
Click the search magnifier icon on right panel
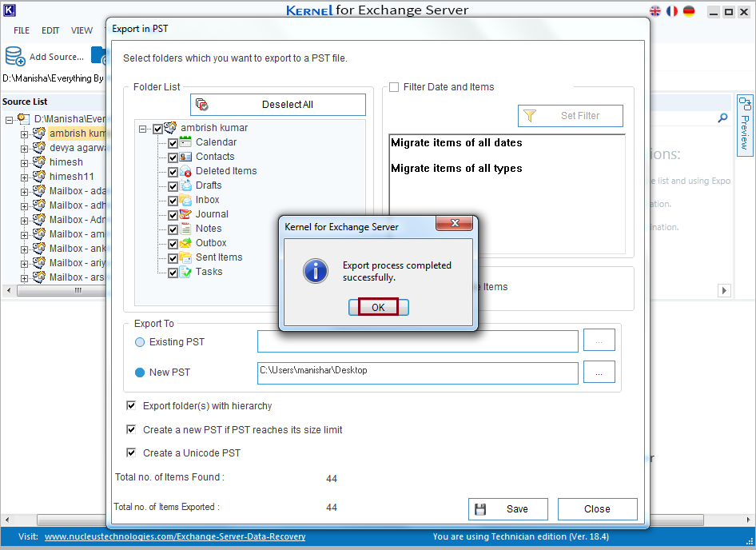722,118
